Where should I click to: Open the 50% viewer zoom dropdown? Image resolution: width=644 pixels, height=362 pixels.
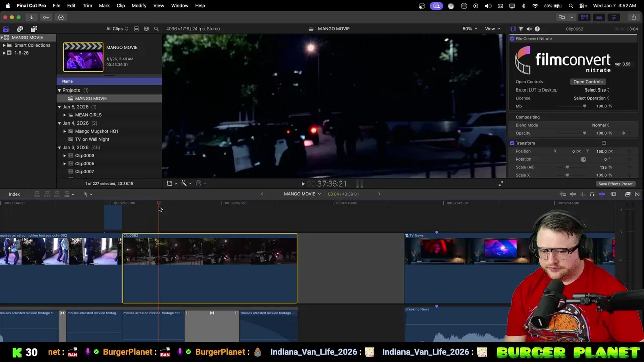470,29
